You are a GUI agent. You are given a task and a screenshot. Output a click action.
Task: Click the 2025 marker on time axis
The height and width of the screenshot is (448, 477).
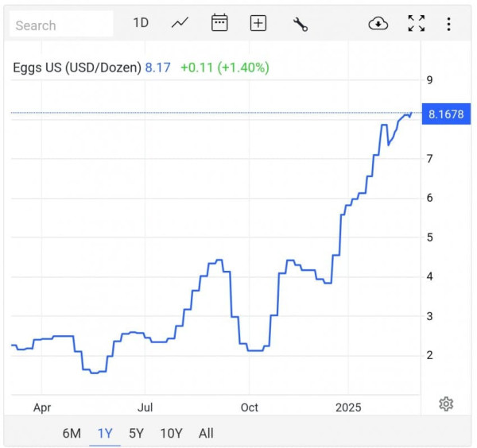(x=348, y=407)
